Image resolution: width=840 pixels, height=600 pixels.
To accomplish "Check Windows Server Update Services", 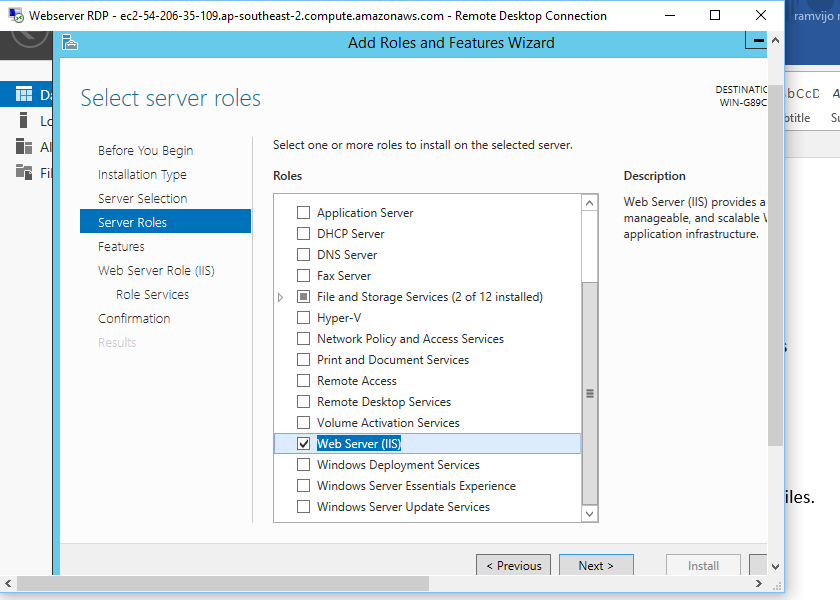I will tap(303, 506).
